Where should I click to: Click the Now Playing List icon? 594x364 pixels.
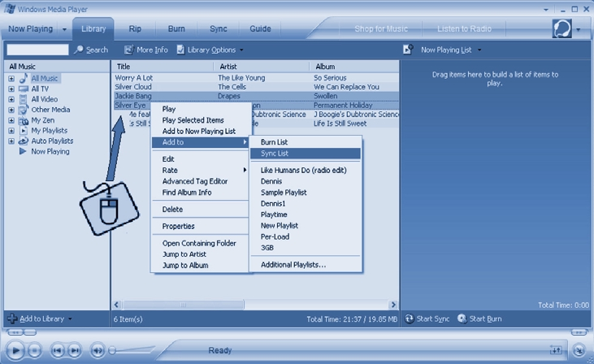(408, 50)
